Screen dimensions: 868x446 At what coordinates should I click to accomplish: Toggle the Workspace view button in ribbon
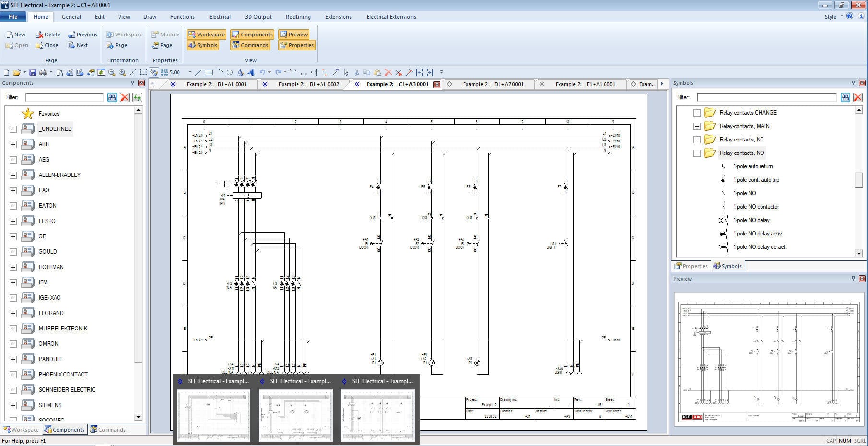click(x=206, y=35)
